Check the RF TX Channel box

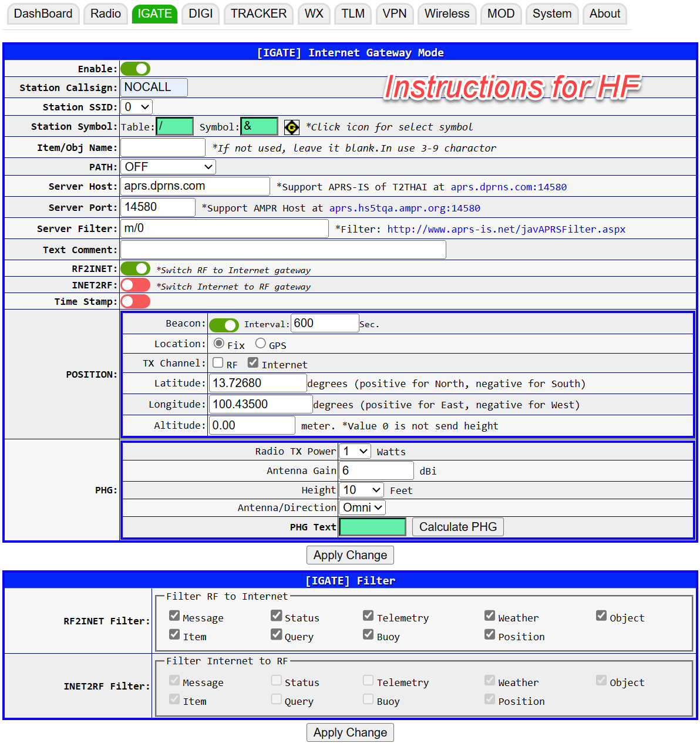click(x=218, y=363)
